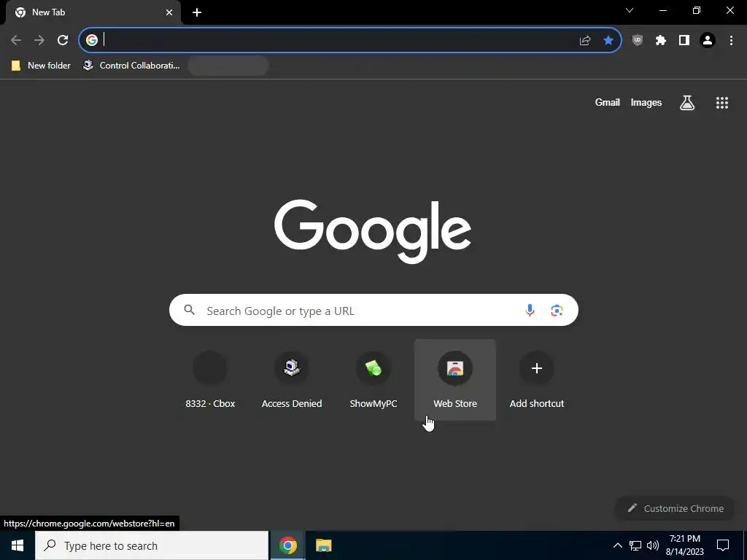This screenshot has height=560, width=747.
Task: Open a new tab with plus button
Action: click(197, 12)
